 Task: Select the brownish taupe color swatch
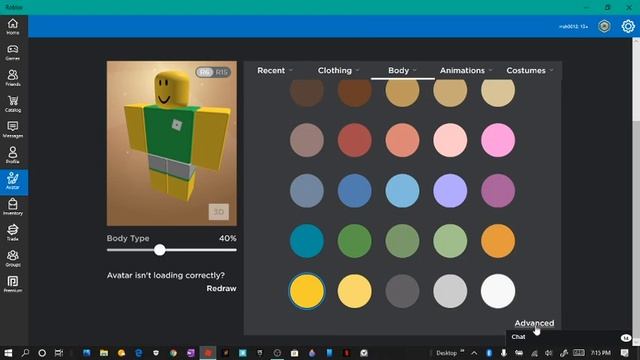(x=307, y=140)
